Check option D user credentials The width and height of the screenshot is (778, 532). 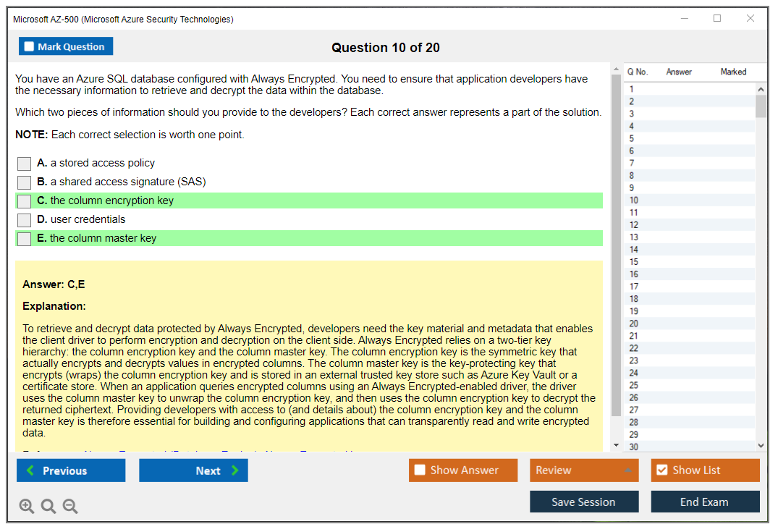click(x=25, y=220)
